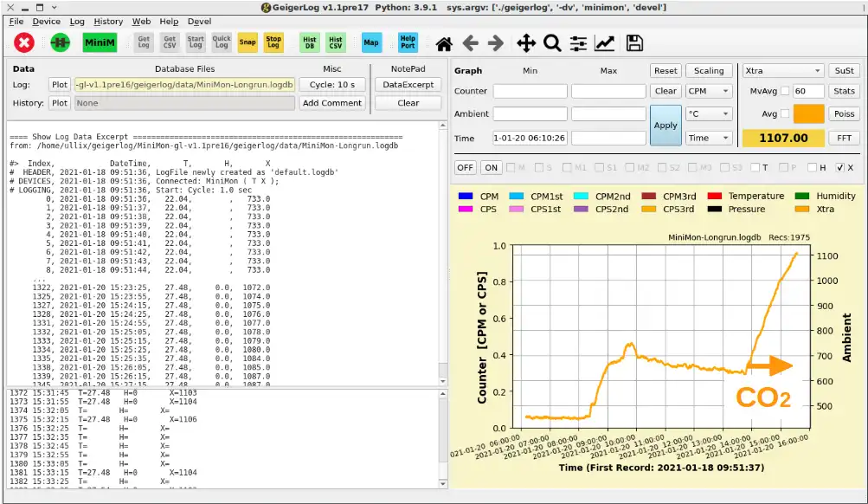Expand the CPM unit dropdown
The image size is (868, 504).
click(709, 91)
